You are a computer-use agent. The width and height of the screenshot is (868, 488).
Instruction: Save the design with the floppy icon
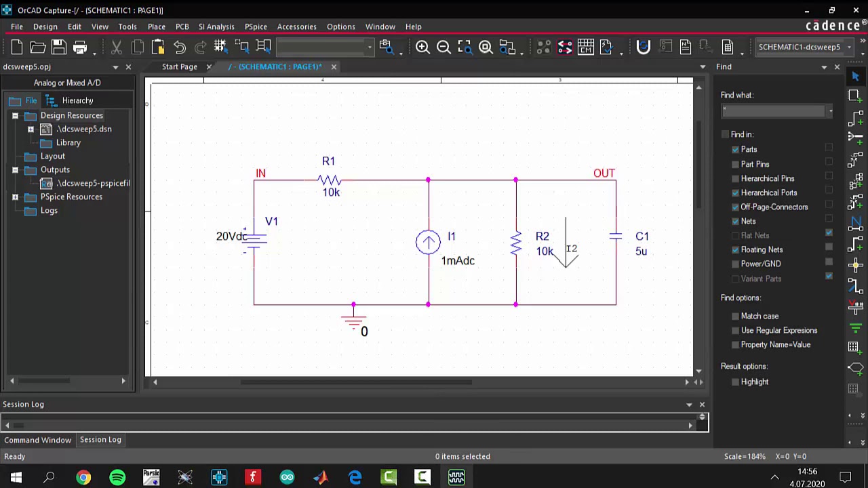point(59,47)
